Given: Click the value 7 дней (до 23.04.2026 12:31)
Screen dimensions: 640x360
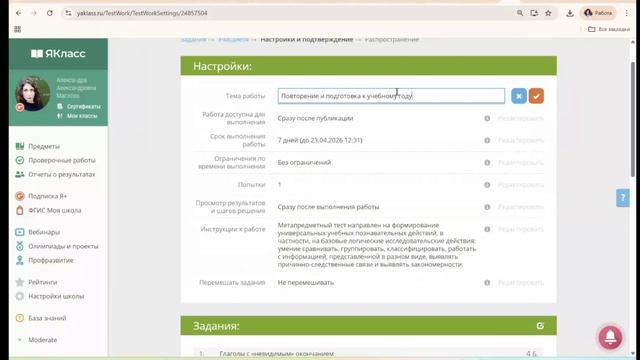Looking at the screenshot, I should pyautogui.click(x=320, y=140).
